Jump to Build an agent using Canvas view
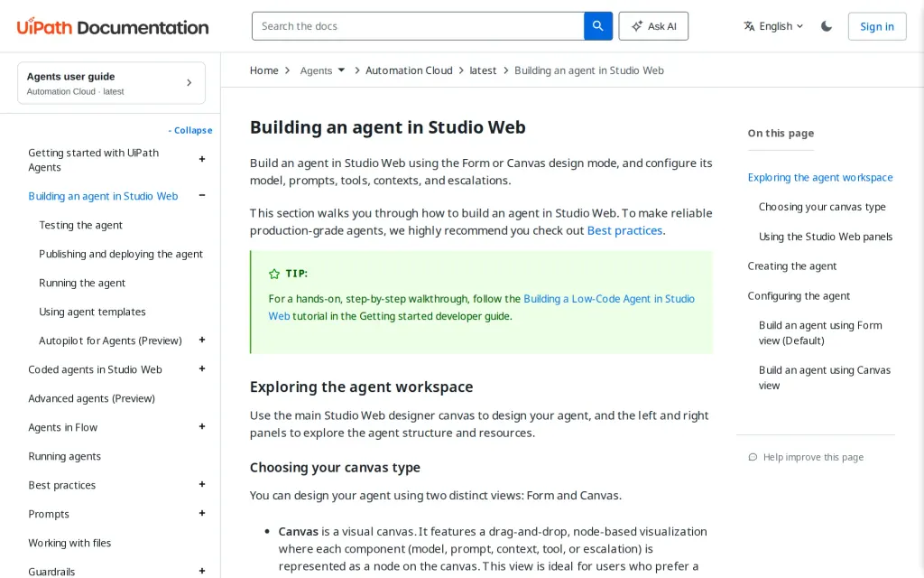 [825, 378]
